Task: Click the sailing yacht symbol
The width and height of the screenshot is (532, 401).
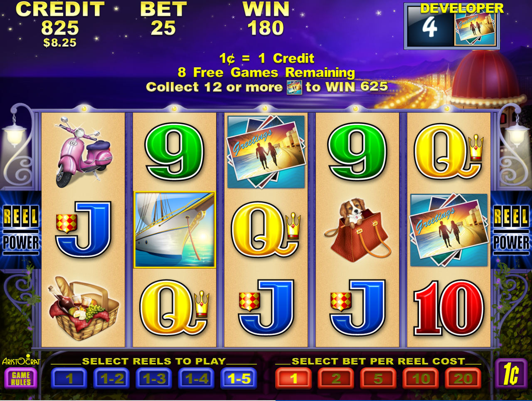Action: [x=175, y=230]
